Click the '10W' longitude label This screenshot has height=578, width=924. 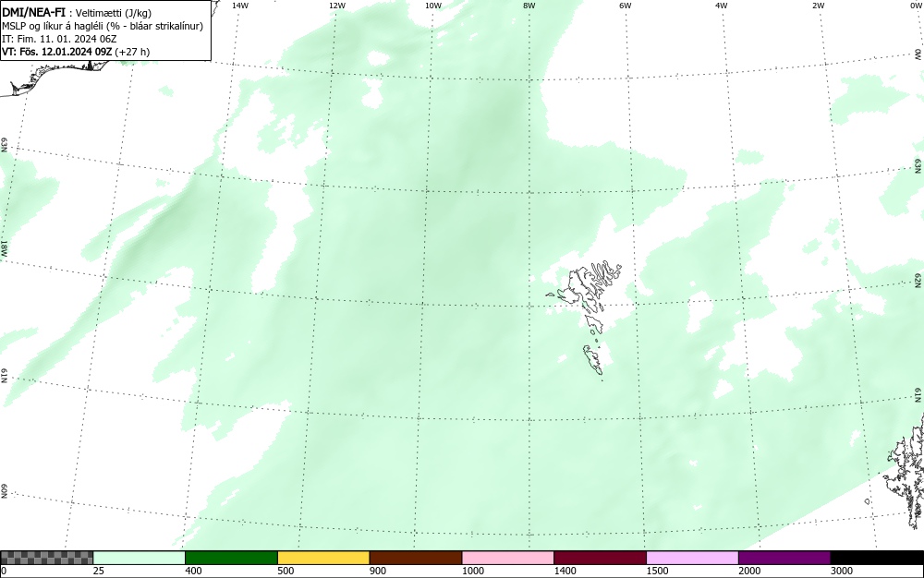click(433, 6)
